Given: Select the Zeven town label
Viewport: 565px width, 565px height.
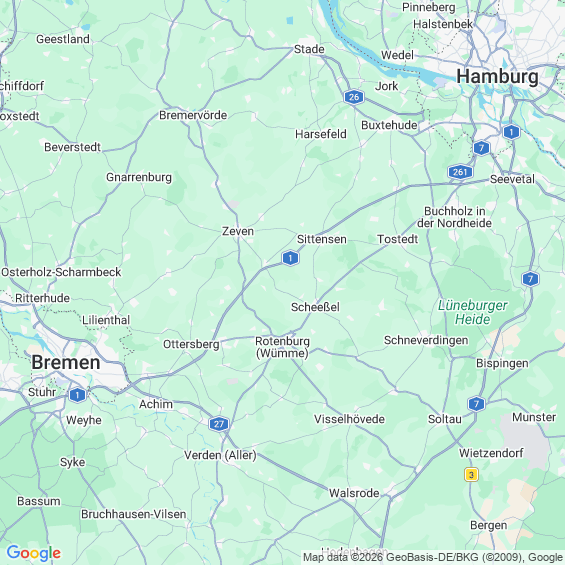Looking at the screenshot, I should coord(238,231).
